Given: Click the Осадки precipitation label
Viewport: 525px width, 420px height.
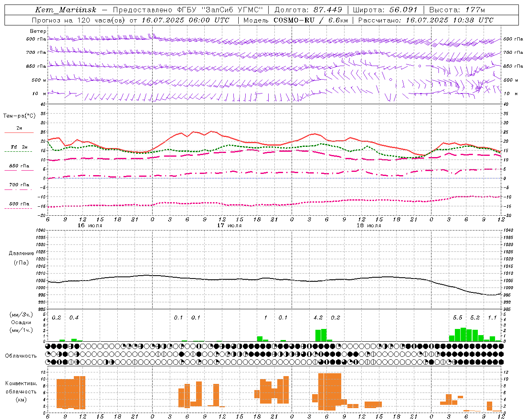Looking at the screenshot, I should [x=21, y=322].
